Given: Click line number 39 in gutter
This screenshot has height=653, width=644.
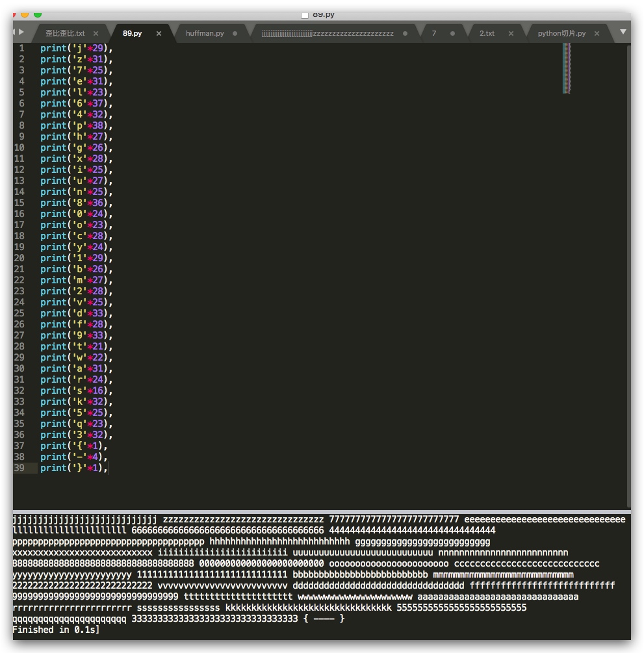Looking at the screenshot, I should pos(19,468).
